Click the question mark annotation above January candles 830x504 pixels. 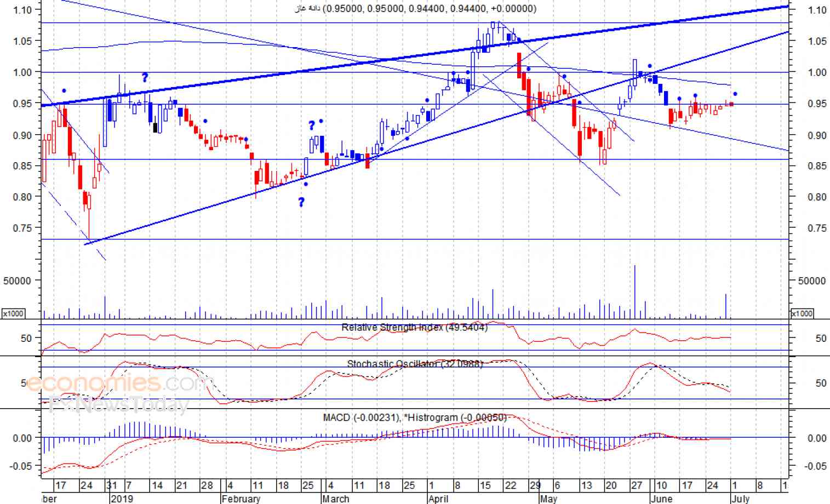coord(145,77)
